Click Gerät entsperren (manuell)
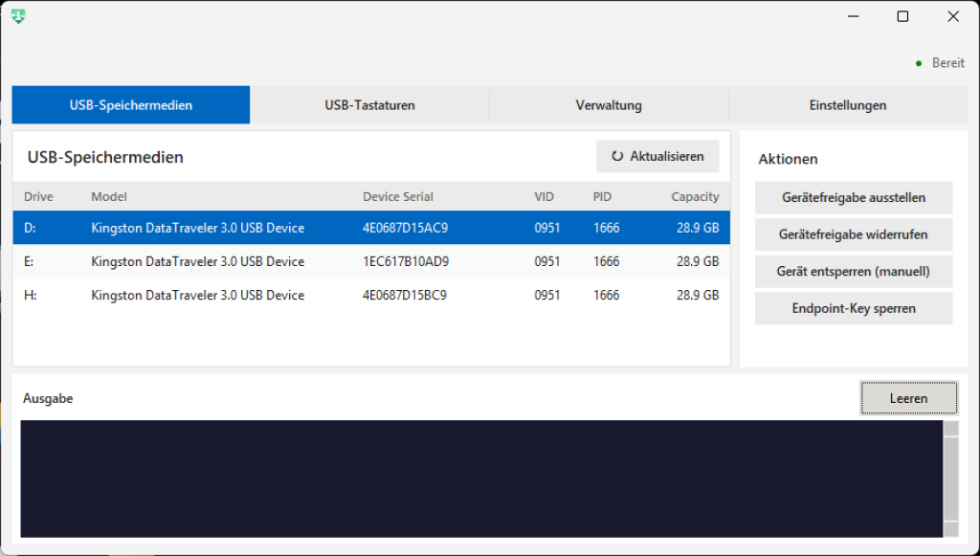The height and width of the screenshot is (556, 980). coord(854,271)
